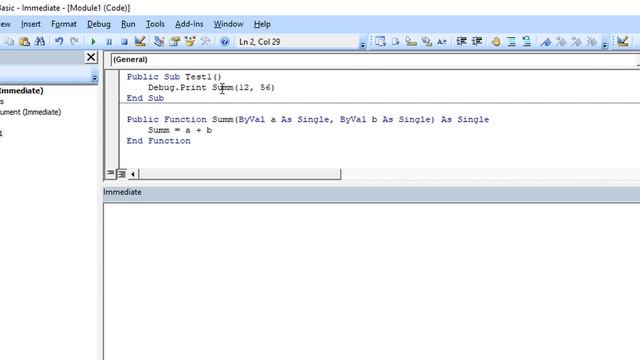Screen dimensions: 640x360
Task: Click the 'Public Function Summ' declaration line
Action: (x=308, y=119)
